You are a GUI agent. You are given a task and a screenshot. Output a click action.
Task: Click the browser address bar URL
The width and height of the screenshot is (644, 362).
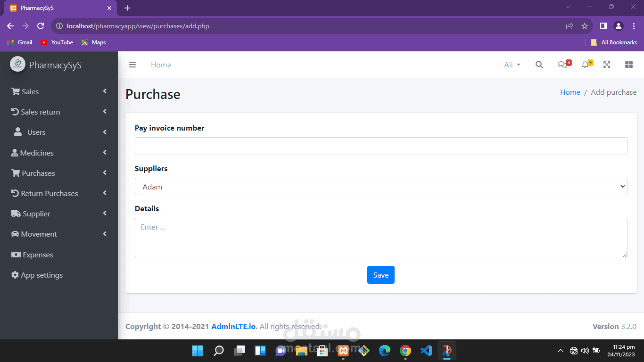[x=138, y=26]
